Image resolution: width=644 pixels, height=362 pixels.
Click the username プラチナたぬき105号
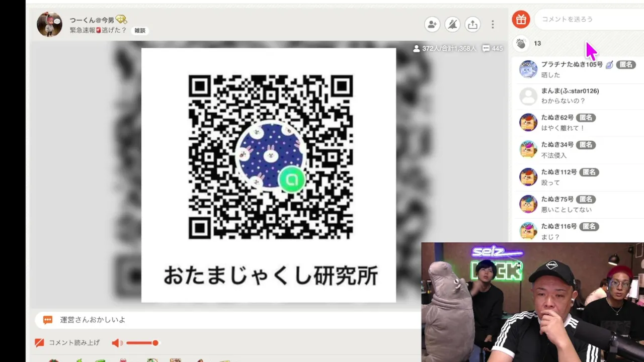[x=572, y=64]
